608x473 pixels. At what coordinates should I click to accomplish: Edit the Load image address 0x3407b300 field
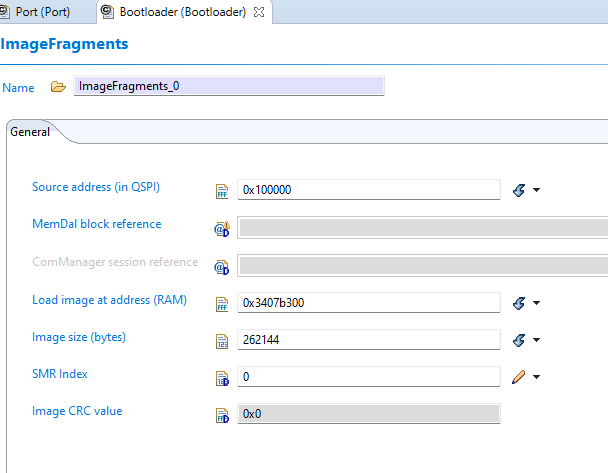point(368,302)
